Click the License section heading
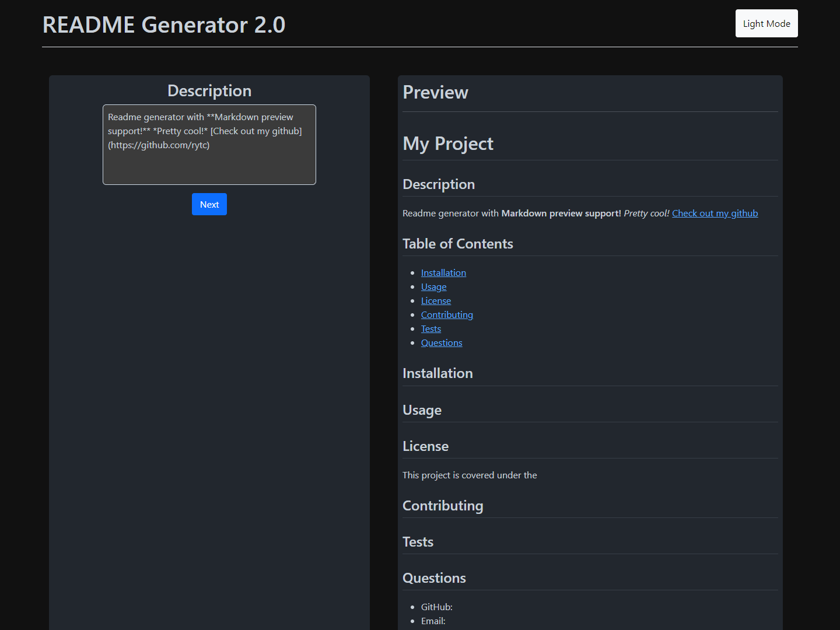This screenshot has width=840, height=630. pyautogui.click(x=425, y=446)
